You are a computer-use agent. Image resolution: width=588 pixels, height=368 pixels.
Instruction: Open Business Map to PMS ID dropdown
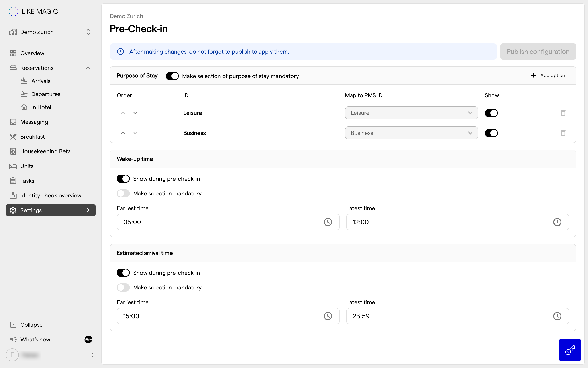pyautogui.click(x=411, y=133)
